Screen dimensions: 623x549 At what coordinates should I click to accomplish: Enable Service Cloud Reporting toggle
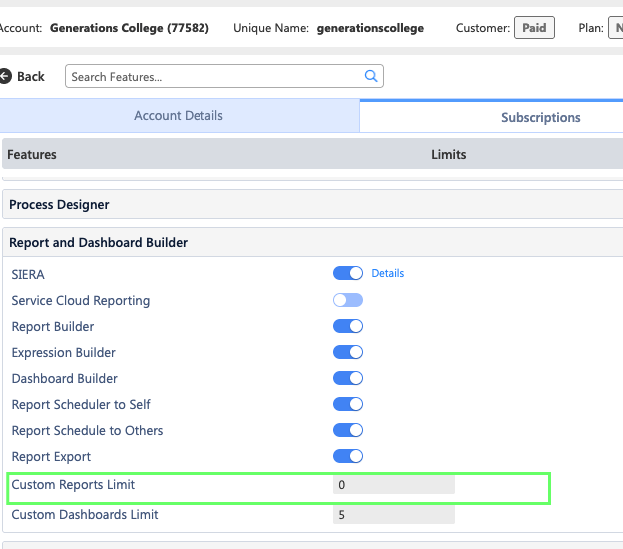coord(348,300)
